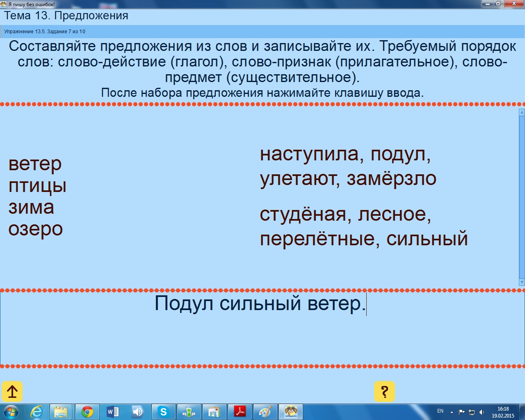Click the clock showing 16:18
Screen dimensions: 525x420
(x=503, y=412)
